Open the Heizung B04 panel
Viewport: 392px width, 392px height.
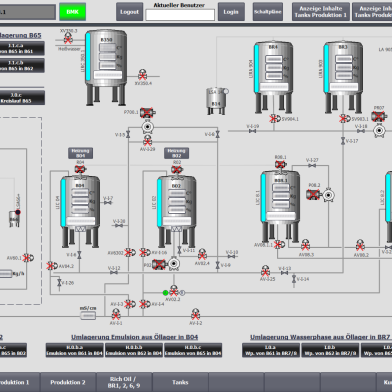point(80,153)
